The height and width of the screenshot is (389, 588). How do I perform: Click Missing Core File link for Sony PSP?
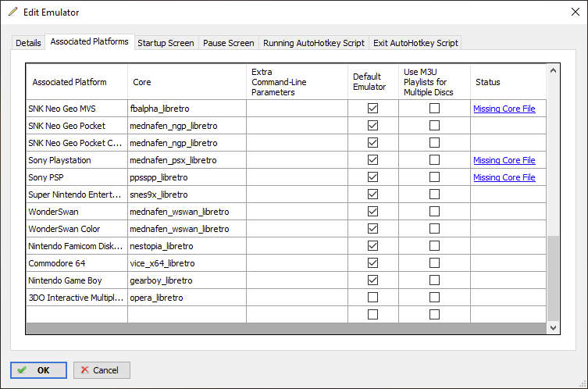504,177
